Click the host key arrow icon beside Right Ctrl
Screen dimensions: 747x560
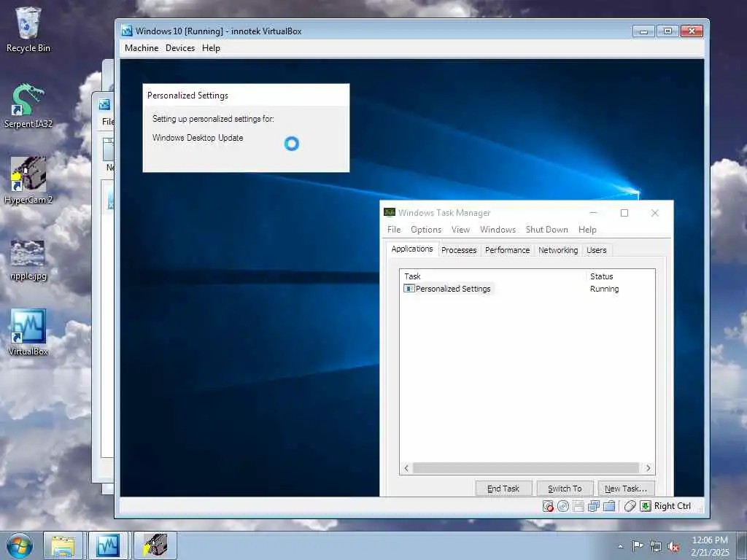tap(646, 506)
